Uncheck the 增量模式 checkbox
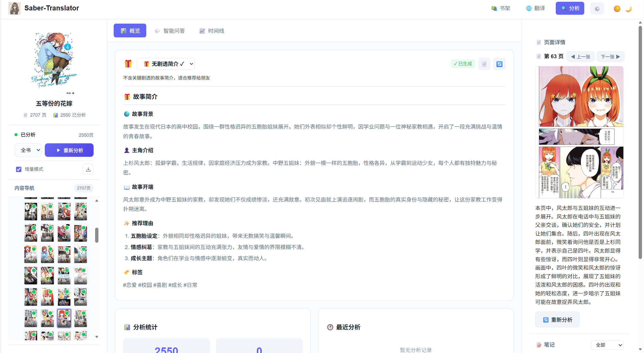 (x=19, y=169)
